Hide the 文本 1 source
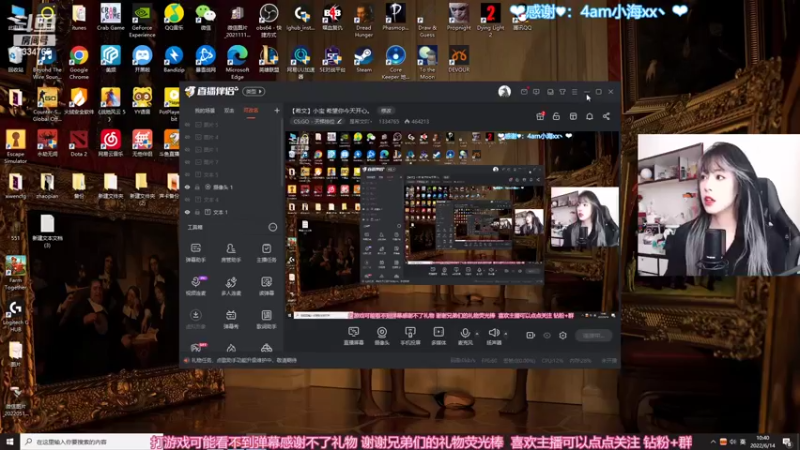This screenshot has height=450, width=800. pyautogui.click(x=187, y=212)
